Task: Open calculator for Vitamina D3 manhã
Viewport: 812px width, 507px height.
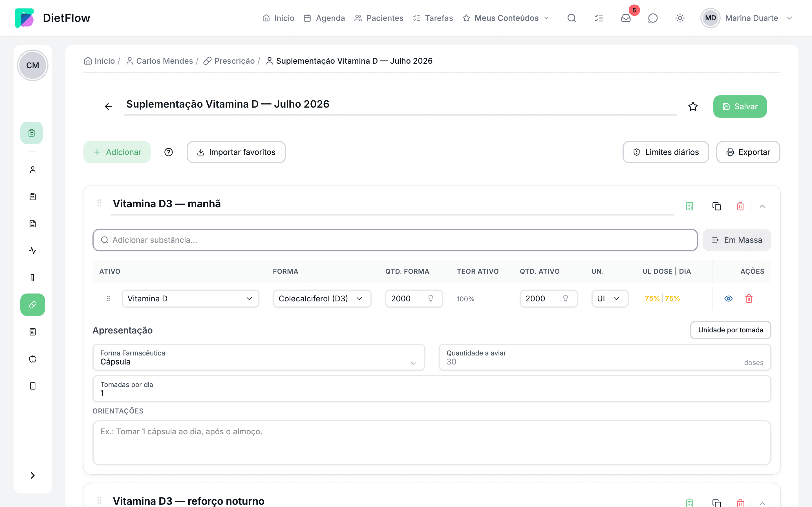Action: tap(690, 206)
